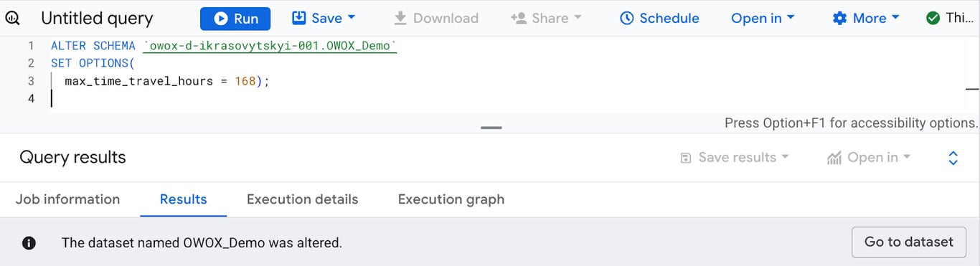This screenshot has width=980, height=266.
Task: Click the Query results heading
Action: click(72, 158)
